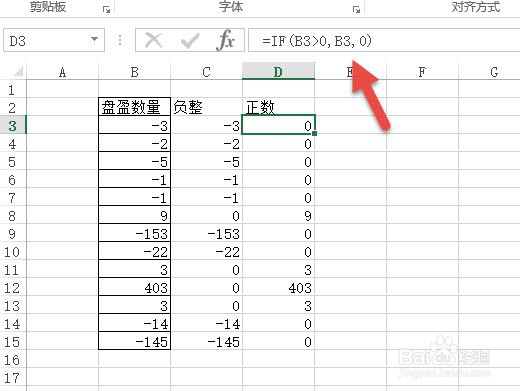Image resolution: width=520 pixels, height=391 pixels.
Task: Click cell with header 负整
Action: tap(206, 107)
